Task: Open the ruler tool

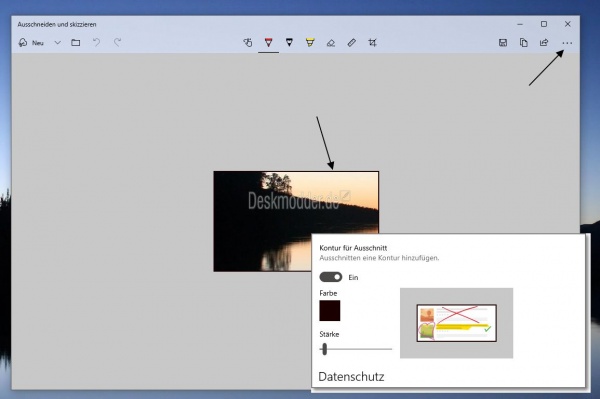Action: pos(352,43)
